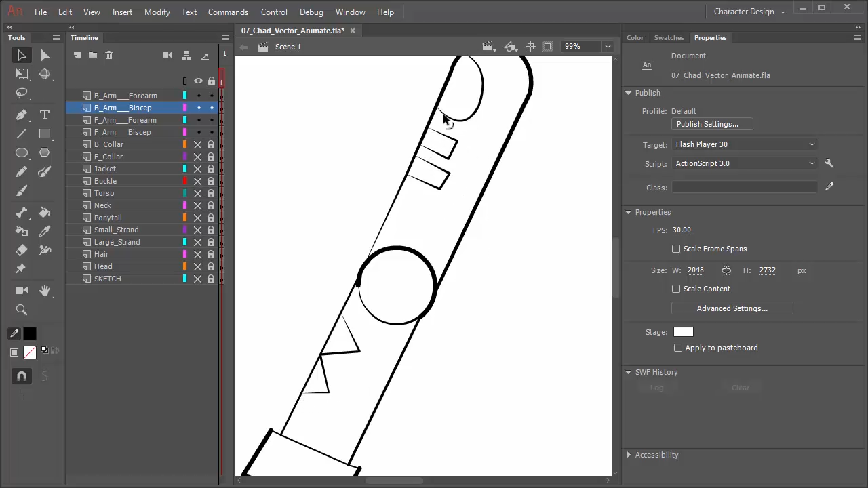The height and width of the screenshot is (488, 868).
Task: Open the Modify menu
Action: coord(157,12)
